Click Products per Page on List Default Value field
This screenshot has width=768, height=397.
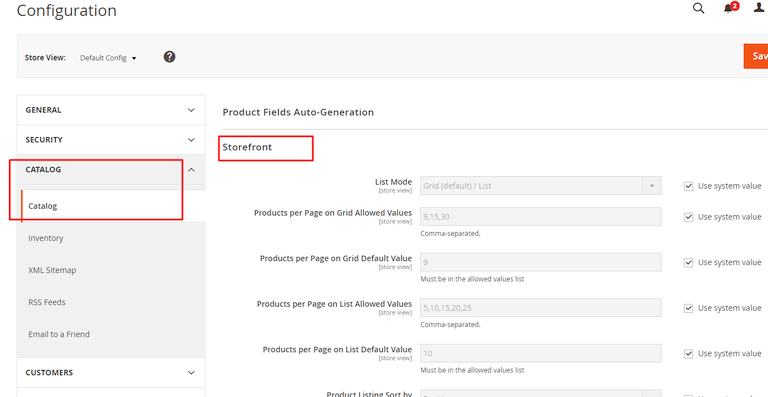pos(541,353)
